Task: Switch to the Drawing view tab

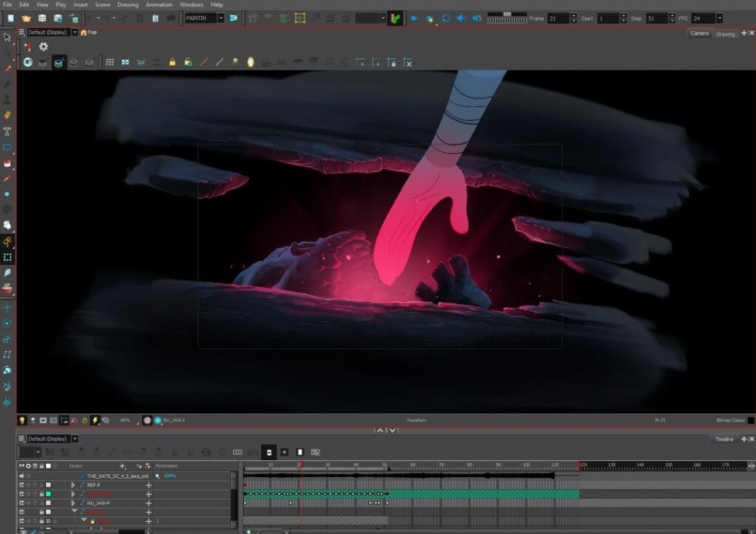Action: coord(725,33)
